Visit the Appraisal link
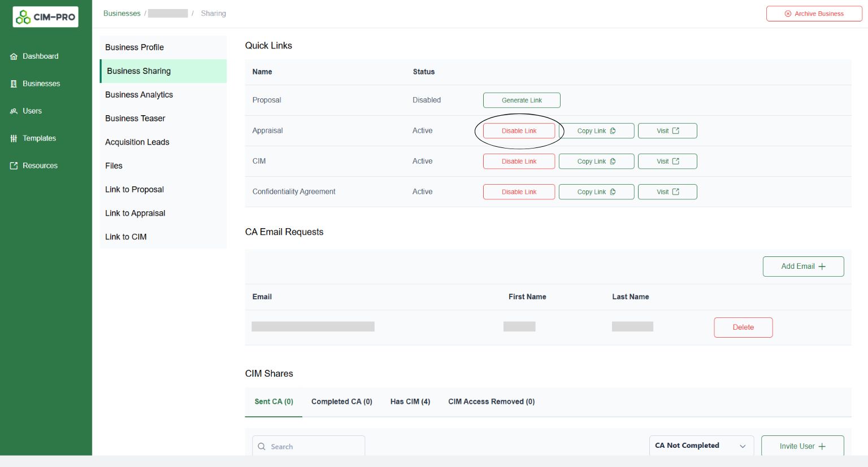 [667, 130]
